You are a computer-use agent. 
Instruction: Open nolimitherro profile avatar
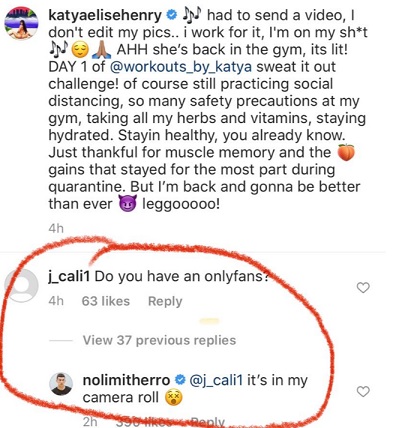61,384
